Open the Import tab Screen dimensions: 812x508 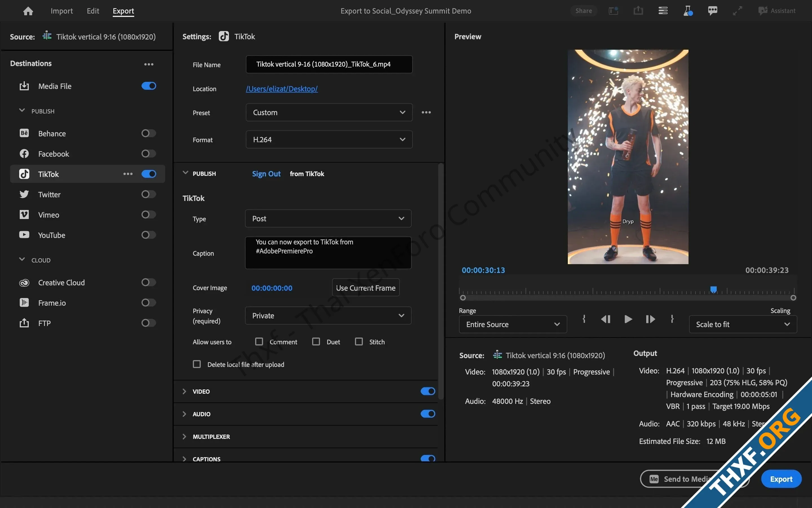(62, 11)
